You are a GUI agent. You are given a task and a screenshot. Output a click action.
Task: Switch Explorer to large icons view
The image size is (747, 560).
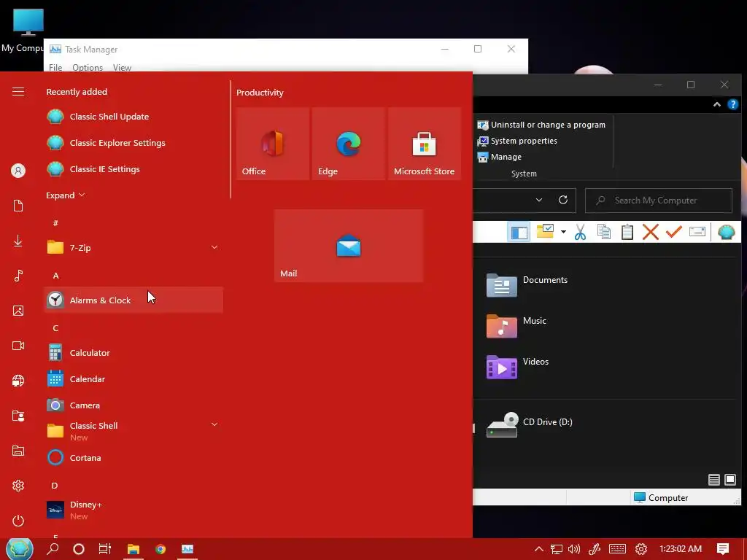729,480
